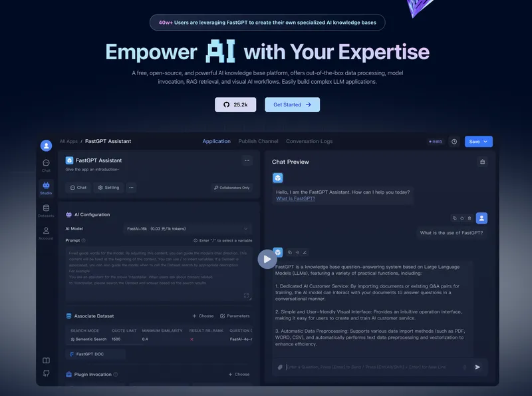Click the Chat button in app card
Viewport: 532px width, 396px height.
(78, 188)
